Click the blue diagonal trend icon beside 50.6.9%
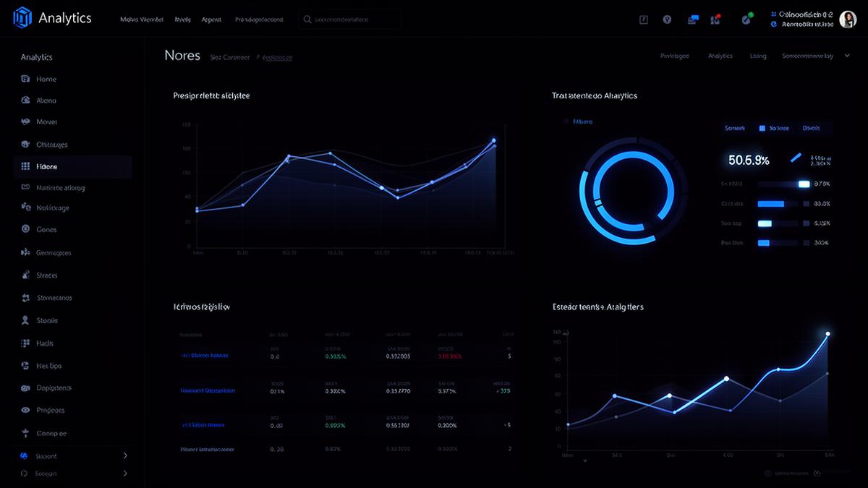The width and height of the screenshot is (868, 488). (796, 157)
